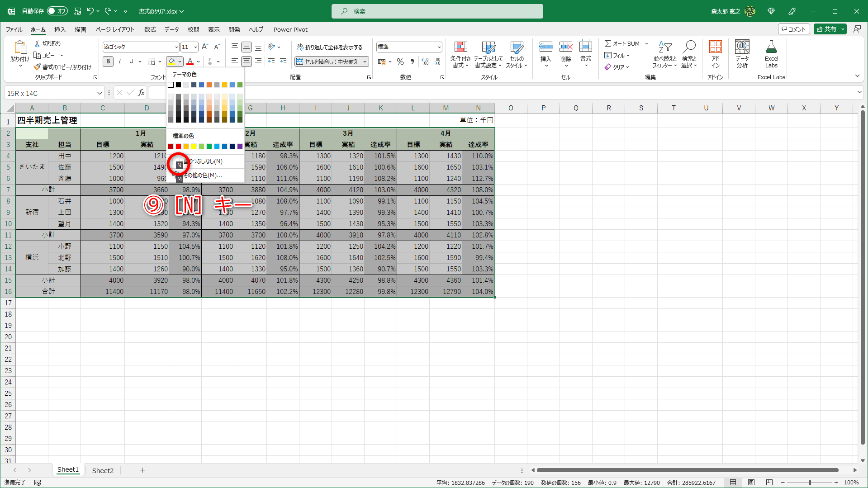This screenshot has width=868, height=488.
Task: Click the decrease indent icon
Action: 271,62
